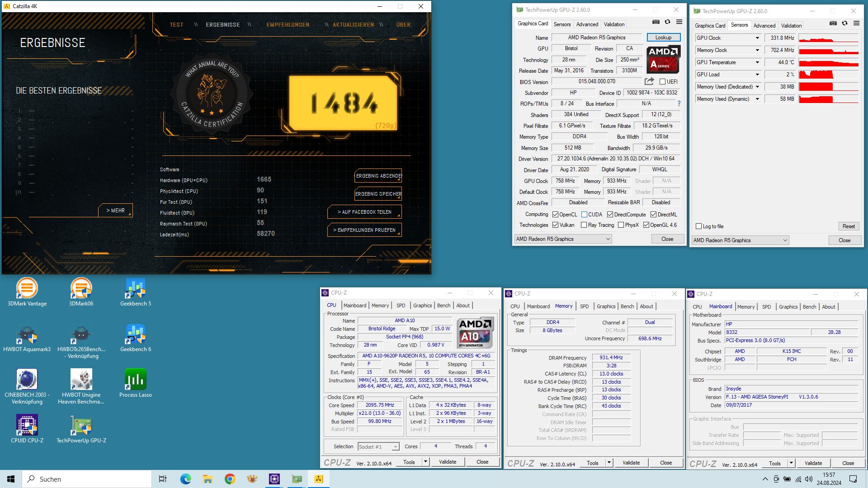Open hamburger menu in GPU-Z Graphics Card window
The width and height of the screenshot is (868, 488).
click(x=679, y=22)
